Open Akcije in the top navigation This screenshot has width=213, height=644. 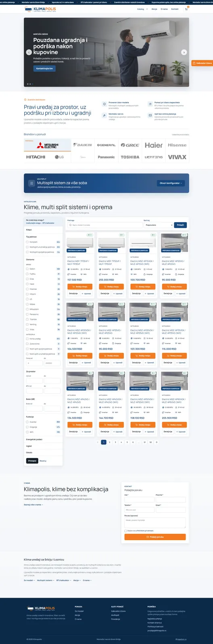coord(154,9)
